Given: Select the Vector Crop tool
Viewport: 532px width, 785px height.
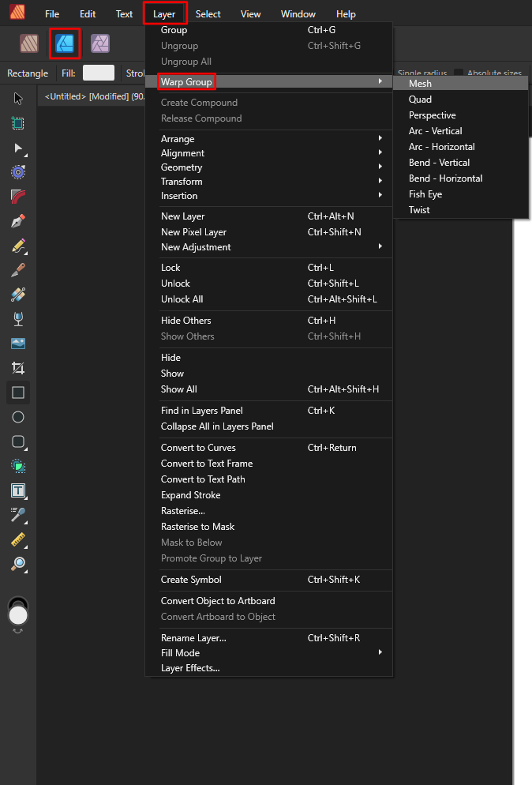Looking at the screenshot, I should click(18, 367).
